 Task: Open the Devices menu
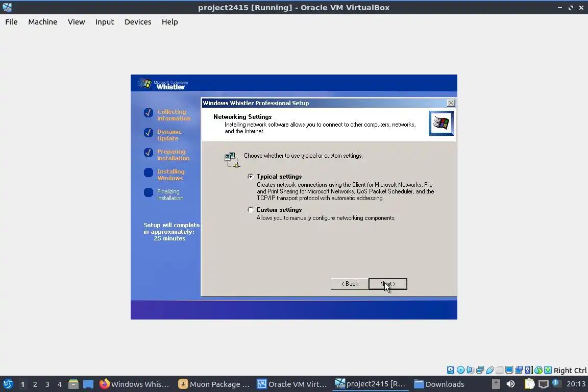point(138,22)
